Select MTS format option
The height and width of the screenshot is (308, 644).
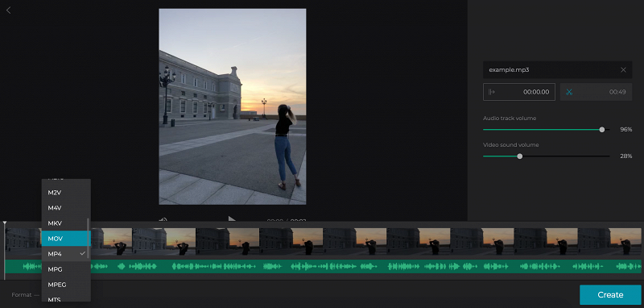66,298
